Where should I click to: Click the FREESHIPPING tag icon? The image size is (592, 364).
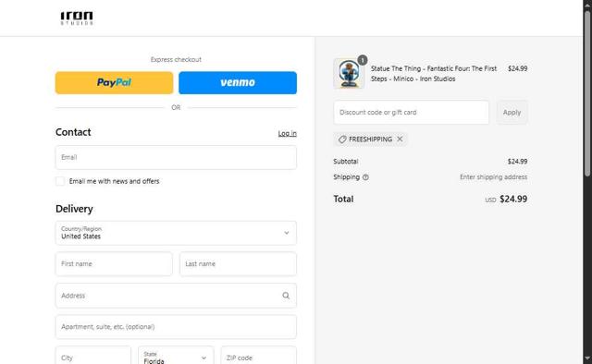point(342,140)
